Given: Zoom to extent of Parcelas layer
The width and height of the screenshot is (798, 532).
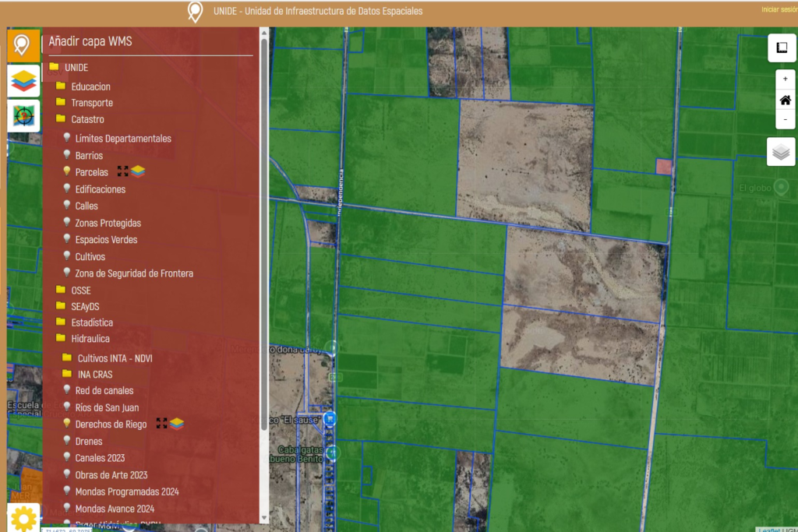Looking at the screenshot, I should click(x=122, y=171).
